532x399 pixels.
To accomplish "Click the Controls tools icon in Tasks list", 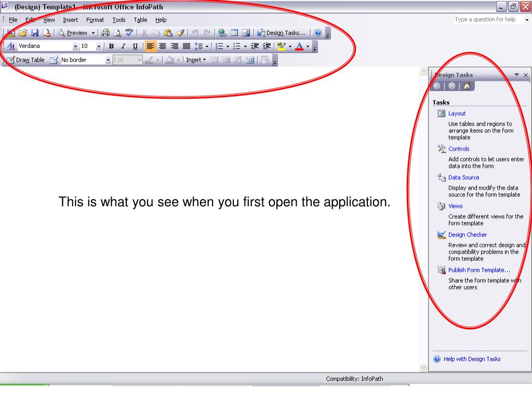I will click(442, 149).
